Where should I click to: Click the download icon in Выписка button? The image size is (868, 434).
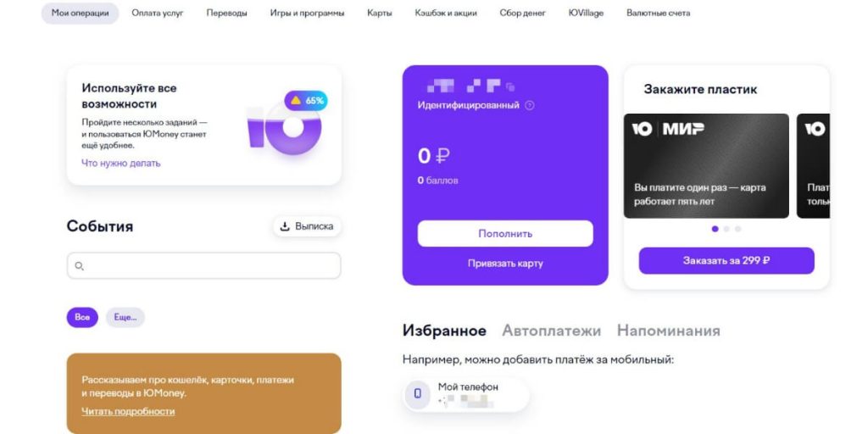[285, 226]
